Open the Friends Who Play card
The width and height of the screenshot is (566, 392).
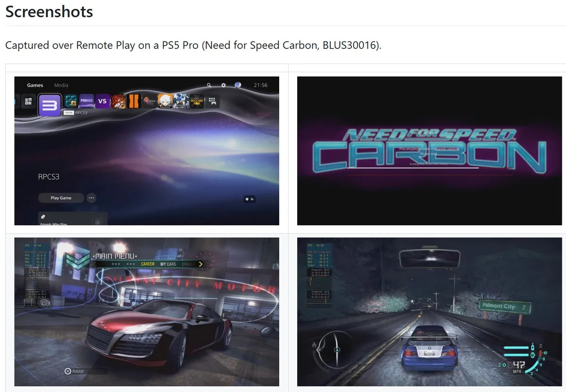coord(73,219)
